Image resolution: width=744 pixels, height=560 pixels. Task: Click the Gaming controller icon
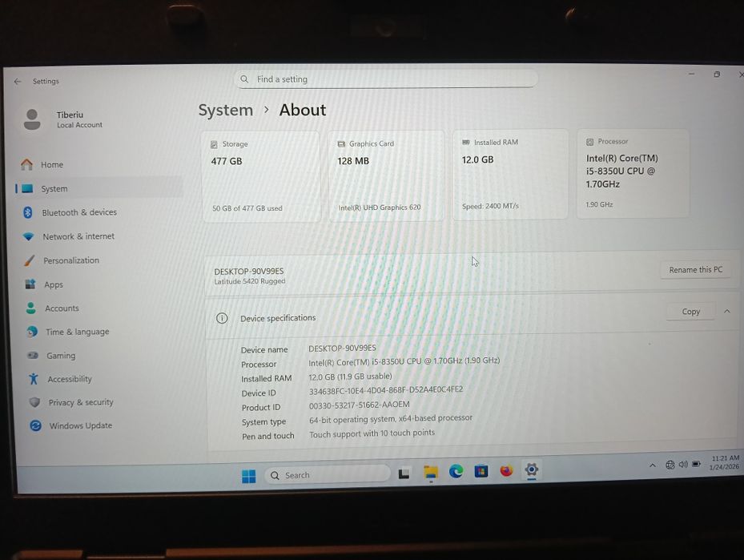33,355
